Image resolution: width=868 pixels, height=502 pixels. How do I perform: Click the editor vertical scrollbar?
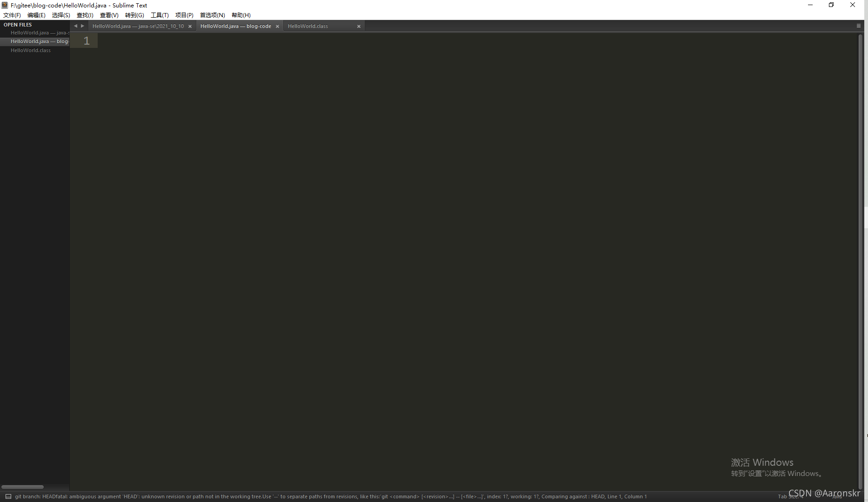click(x=860, y=261)
